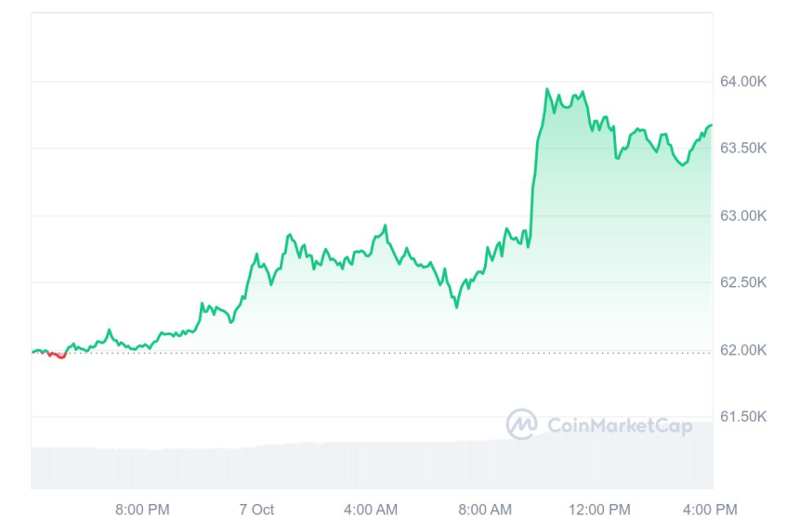Click the 63.50K price axis label
799x532 pixels.
[x=743, y=149]
